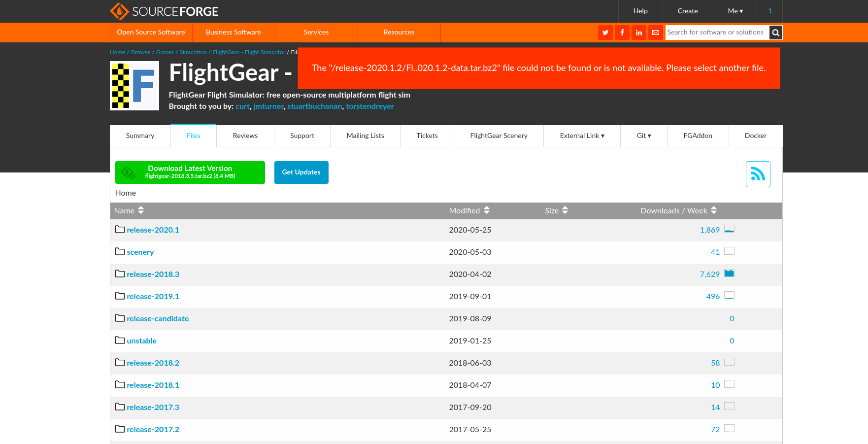Click the SourceForge logo
This screenshot has height=444, width=868.
pos(164,11)
